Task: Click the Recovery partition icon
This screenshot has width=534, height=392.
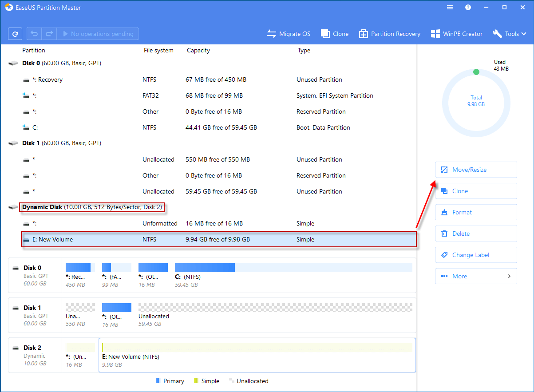Action: click(26, 80)
